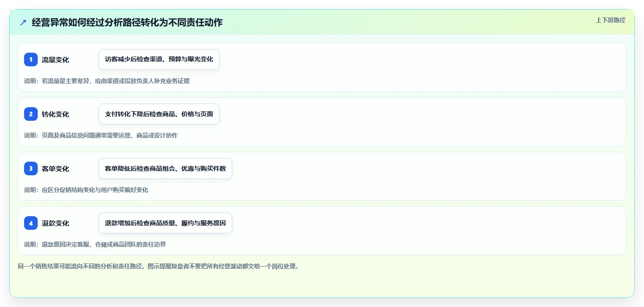Click the 支付转化下降后检查商品、价格与页面 box
The height and width of the screenshot is (307, 644).
click(x=159, y=114)
